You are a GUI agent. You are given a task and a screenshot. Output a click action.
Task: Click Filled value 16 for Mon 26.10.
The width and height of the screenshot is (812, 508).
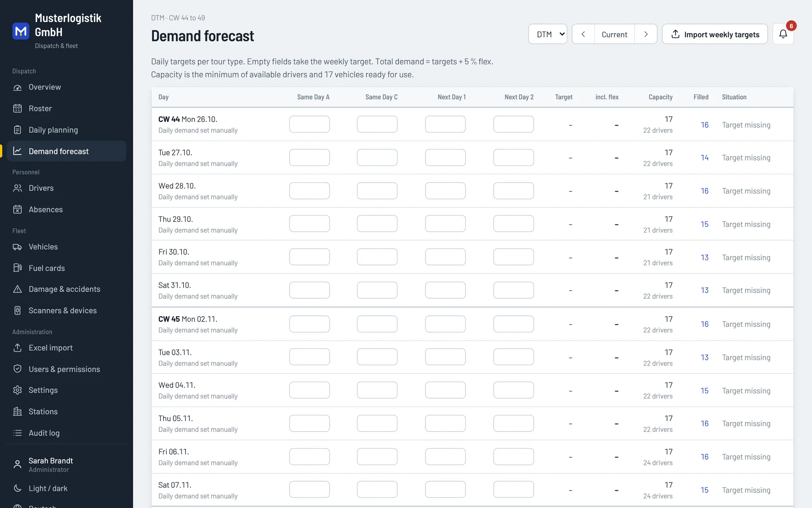[x=704, y=125]
